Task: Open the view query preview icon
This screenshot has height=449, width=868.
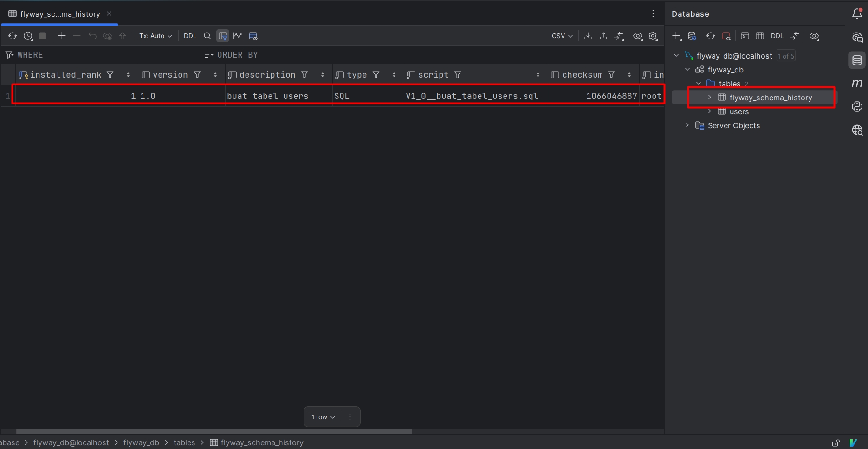Action: [x=253, y=36]
